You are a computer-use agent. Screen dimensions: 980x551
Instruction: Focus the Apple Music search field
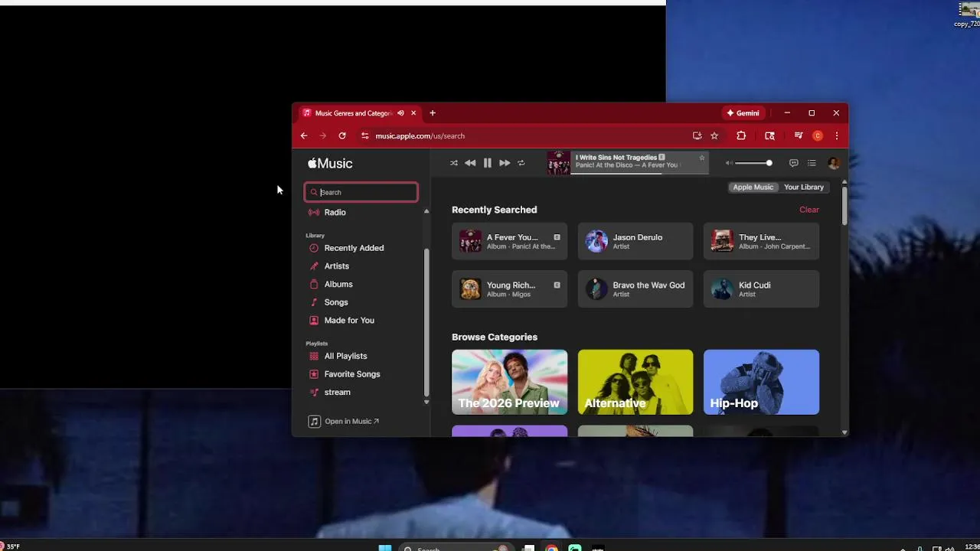click(361, 192)
